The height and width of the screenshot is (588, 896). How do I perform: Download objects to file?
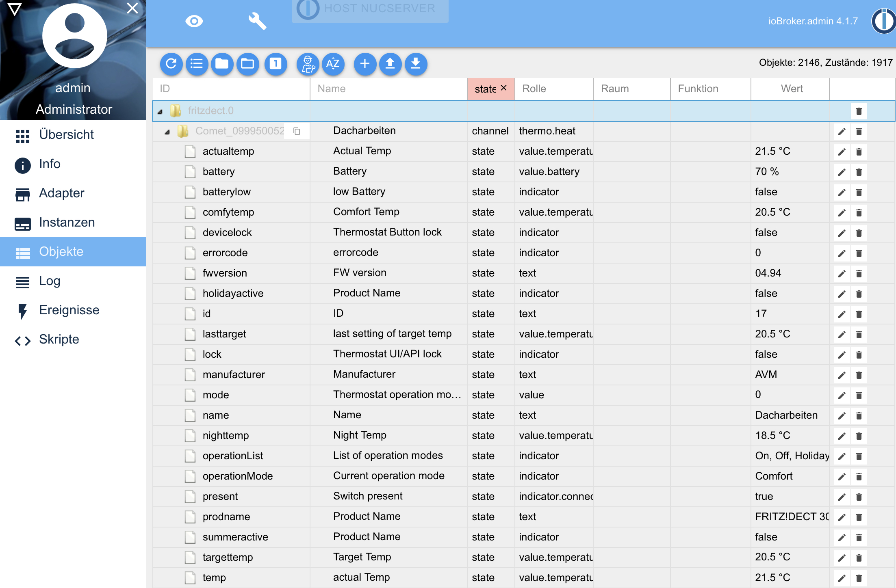click(x=416, y=64)
